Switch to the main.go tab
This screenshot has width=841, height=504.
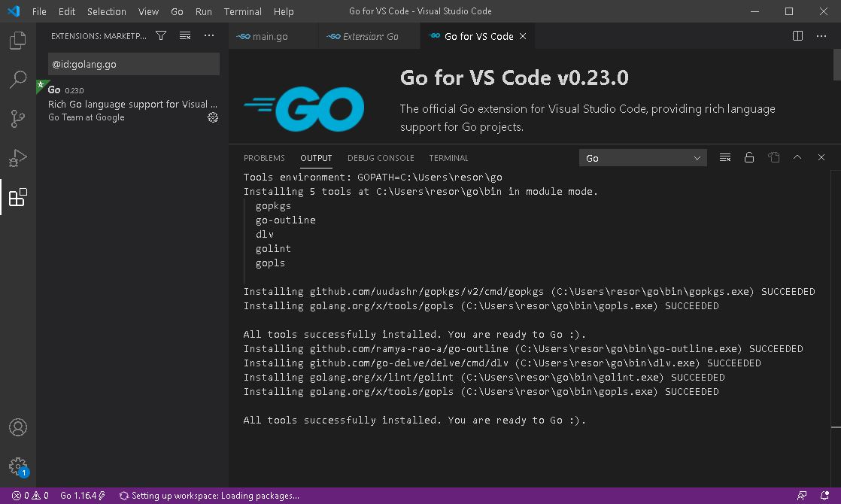point(274,36)
